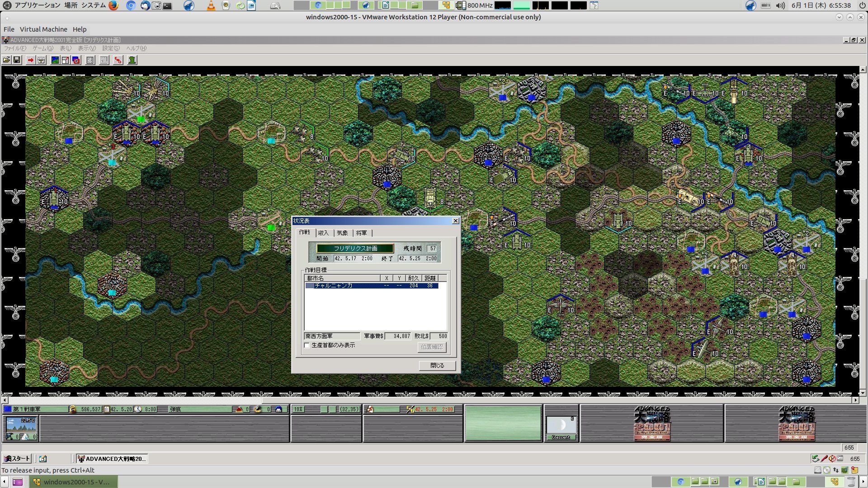Click the red End turn toolbar icon
This screenshot has height=488, width=868.
(118, 60)
